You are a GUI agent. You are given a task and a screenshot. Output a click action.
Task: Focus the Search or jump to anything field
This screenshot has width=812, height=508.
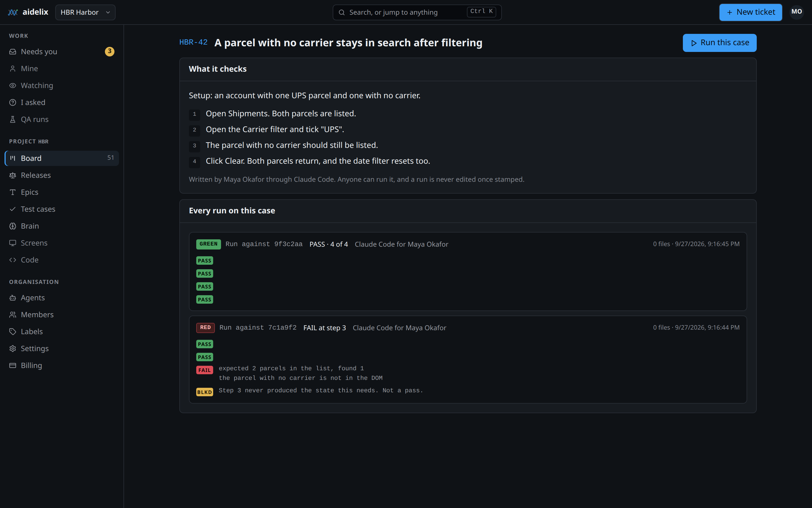click(417, 12)
